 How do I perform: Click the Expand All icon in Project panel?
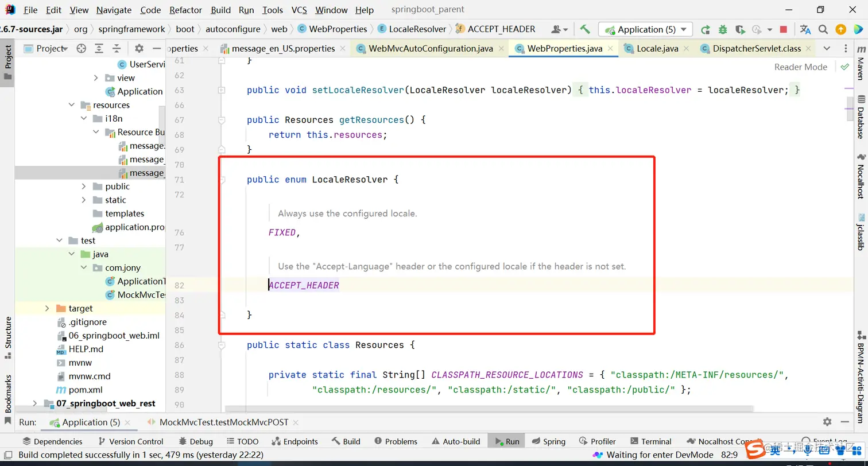click(x=99, y=49)
